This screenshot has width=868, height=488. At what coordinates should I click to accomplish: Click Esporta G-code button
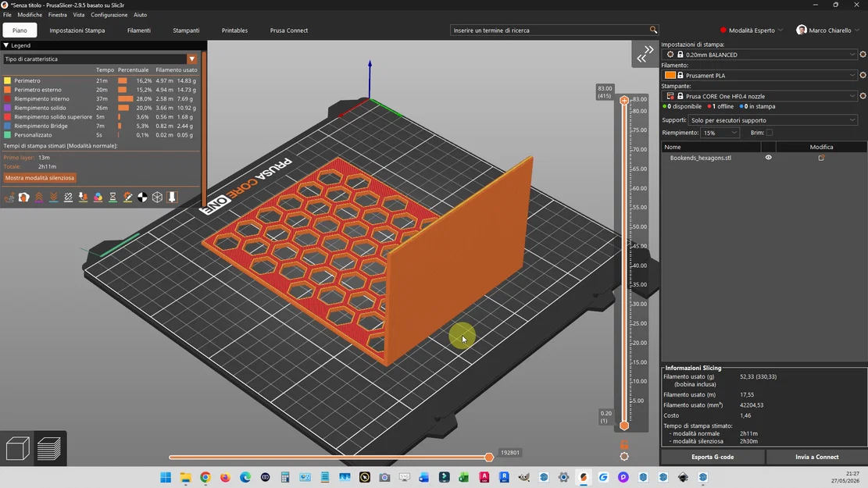[x=713, y=457]
